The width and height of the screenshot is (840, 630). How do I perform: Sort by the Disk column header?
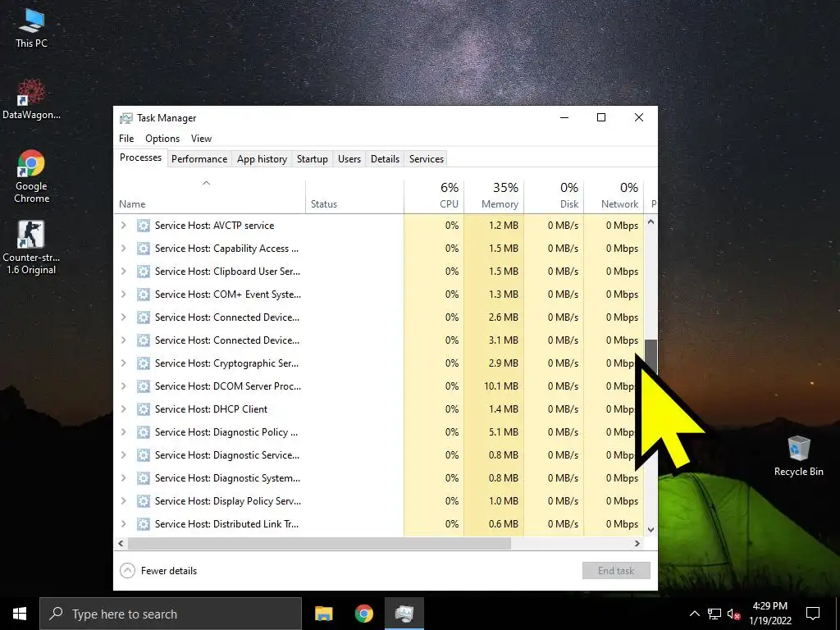pos(554,196)
